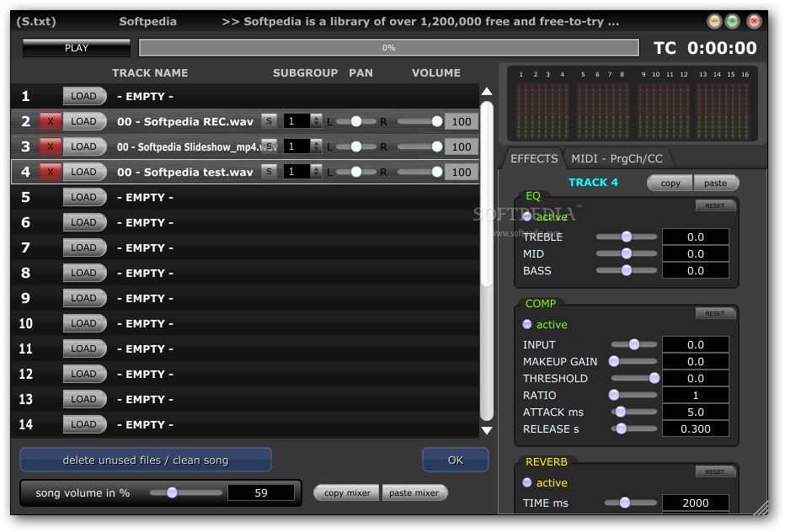785x532 pixels.
Task: Reset the EQ section
Action: point(715,205)
